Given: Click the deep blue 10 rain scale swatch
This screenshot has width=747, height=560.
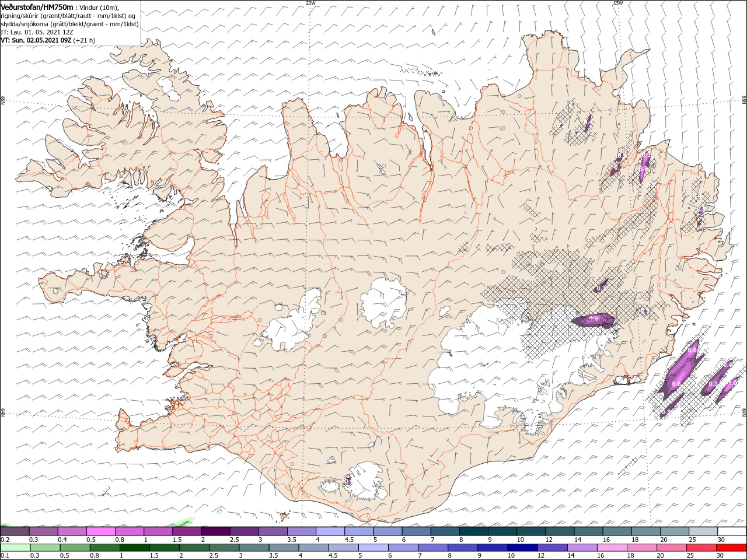Looking at the screenshot, I should coord(522,548).
